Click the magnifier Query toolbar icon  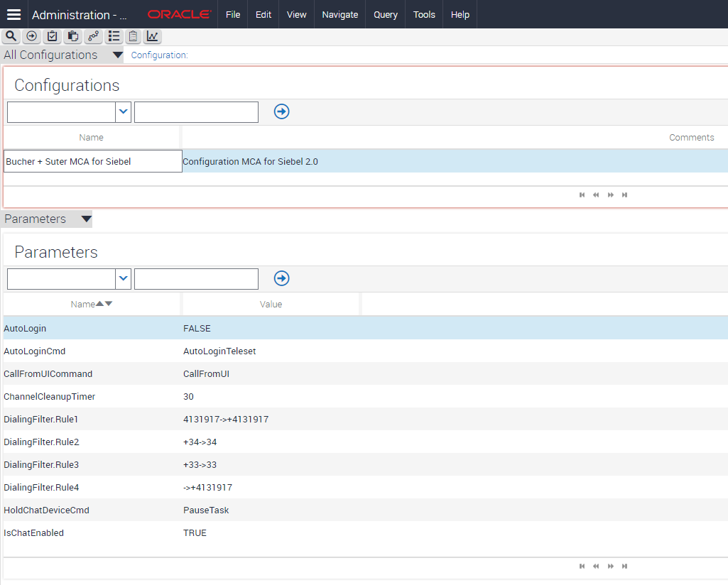coord(11,36)
